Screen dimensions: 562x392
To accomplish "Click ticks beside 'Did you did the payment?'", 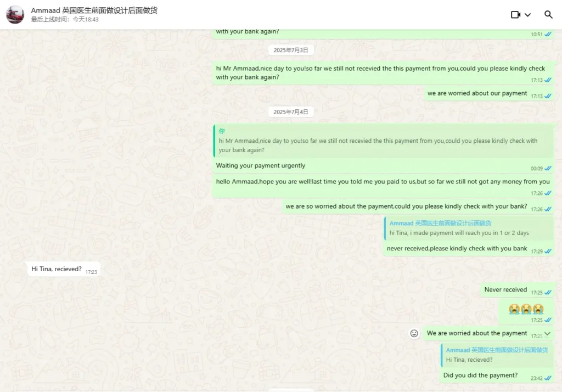I will 548,378.
